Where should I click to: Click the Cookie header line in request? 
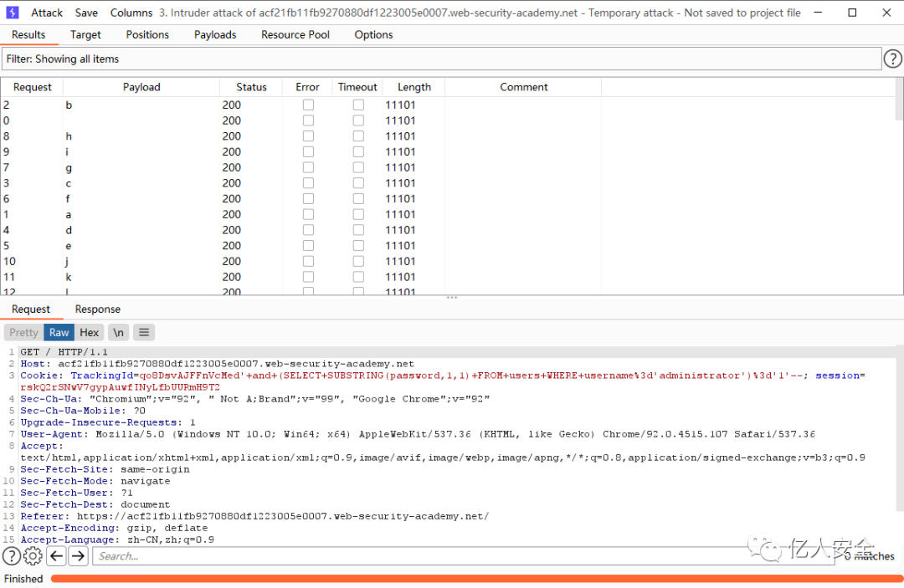click(x=443, y=381)
